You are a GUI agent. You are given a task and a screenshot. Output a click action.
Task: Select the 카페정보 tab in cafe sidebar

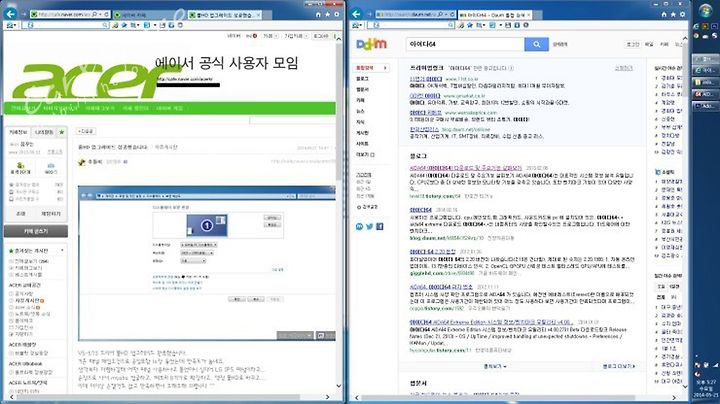[18, 132]
